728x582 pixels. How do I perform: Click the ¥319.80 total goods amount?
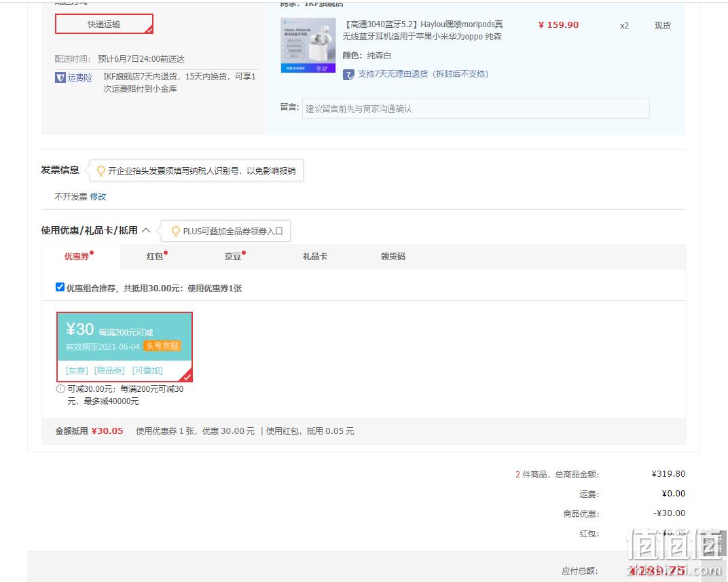668,474
